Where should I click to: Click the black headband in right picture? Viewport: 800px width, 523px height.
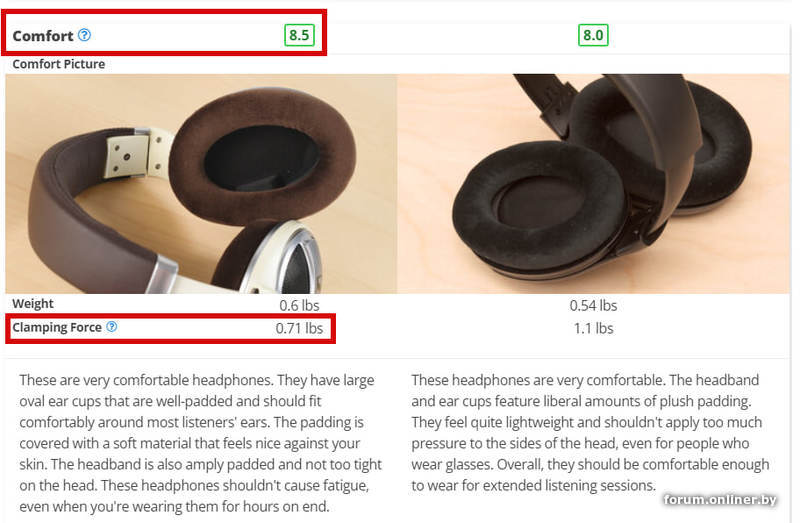click(658, 133)
